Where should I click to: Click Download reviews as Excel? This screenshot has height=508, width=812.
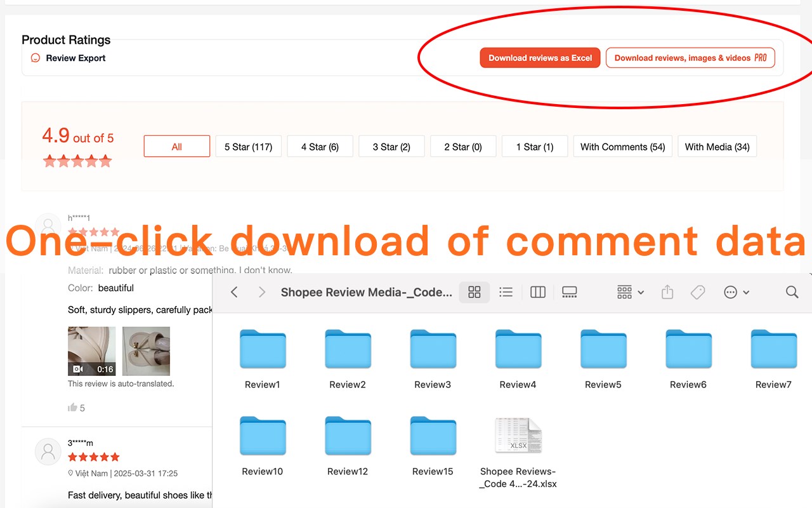pyautogui.click(x=539, y=57)
